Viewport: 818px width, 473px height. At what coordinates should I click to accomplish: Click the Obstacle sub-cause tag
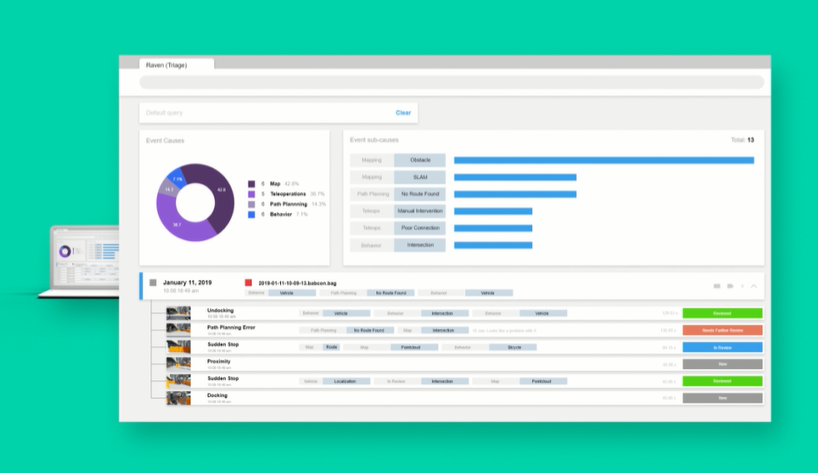419,160
